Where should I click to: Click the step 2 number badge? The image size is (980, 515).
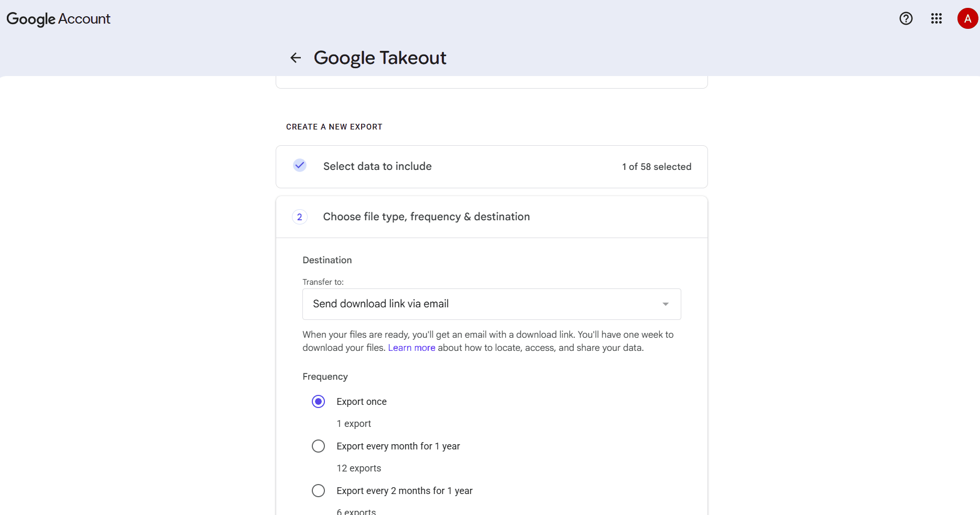click(300, 217)
